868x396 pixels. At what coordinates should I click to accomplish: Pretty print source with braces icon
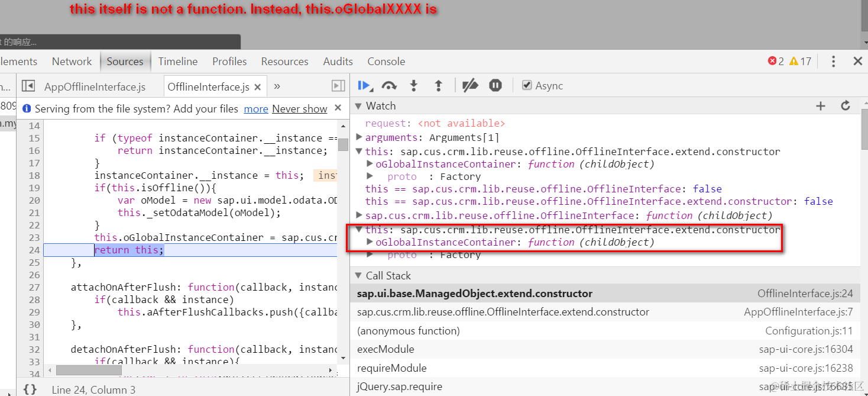pyautogui.click(x=30, y=389)
